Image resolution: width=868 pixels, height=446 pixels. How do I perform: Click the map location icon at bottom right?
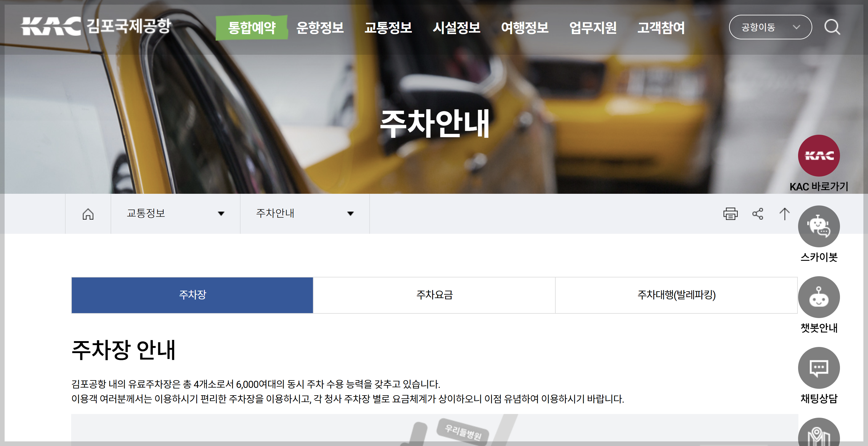click(818, 434)
